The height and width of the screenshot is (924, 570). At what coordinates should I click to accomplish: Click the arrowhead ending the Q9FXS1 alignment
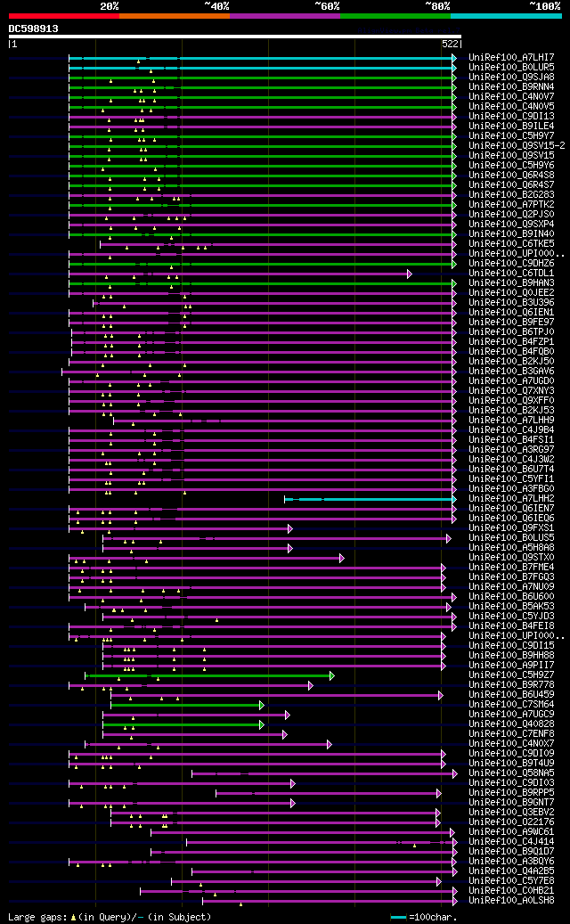[289, 529]
